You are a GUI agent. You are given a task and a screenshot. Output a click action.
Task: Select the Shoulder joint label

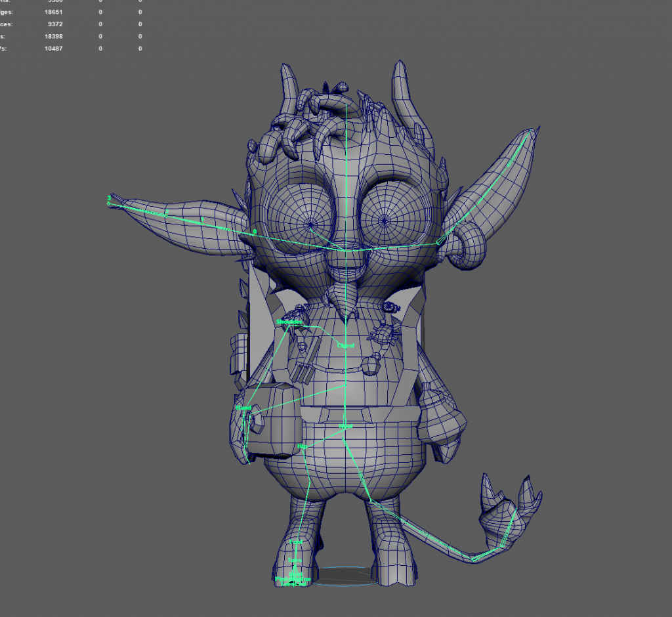pos(289,322)
